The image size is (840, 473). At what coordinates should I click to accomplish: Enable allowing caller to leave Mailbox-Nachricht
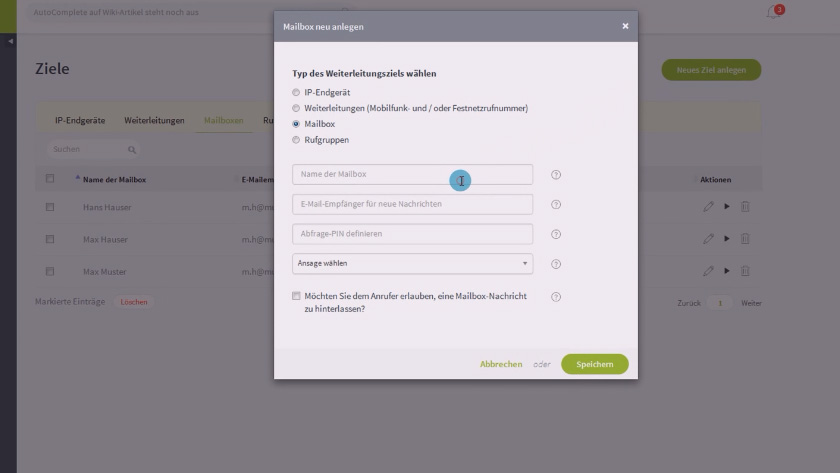point(296,296)
